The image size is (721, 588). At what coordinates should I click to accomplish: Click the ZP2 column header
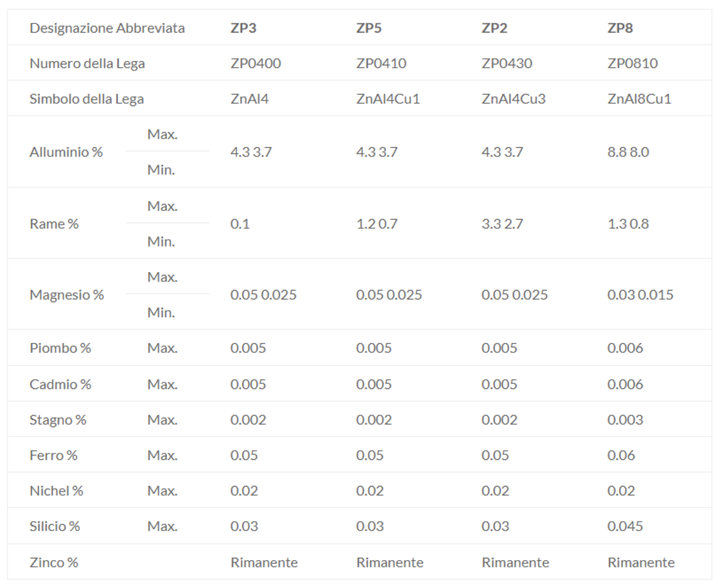494,28
